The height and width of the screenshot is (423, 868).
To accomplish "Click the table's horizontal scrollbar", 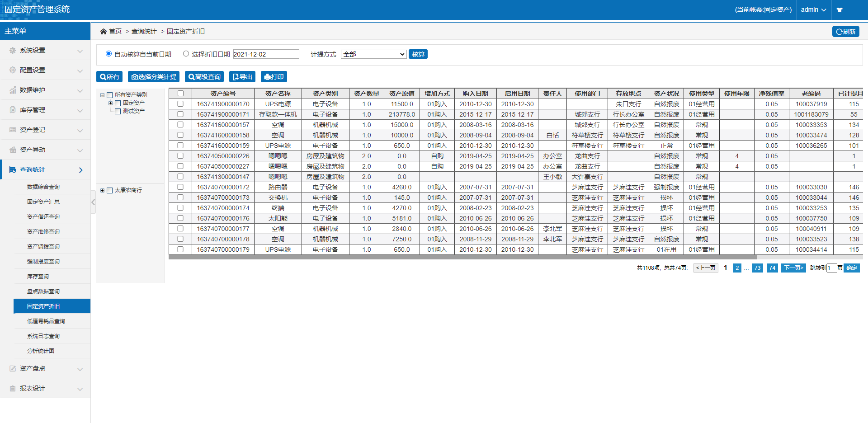I will [461, 257].
